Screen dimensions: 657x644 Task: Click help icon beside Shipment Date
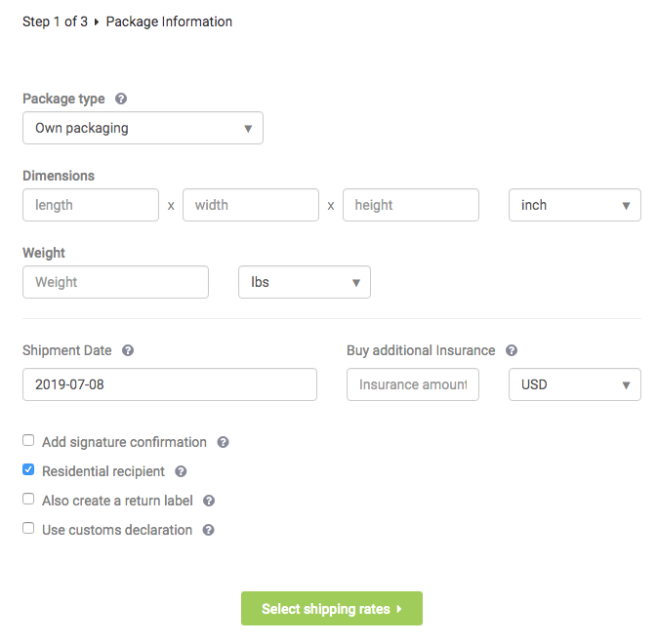click(128, 350)
